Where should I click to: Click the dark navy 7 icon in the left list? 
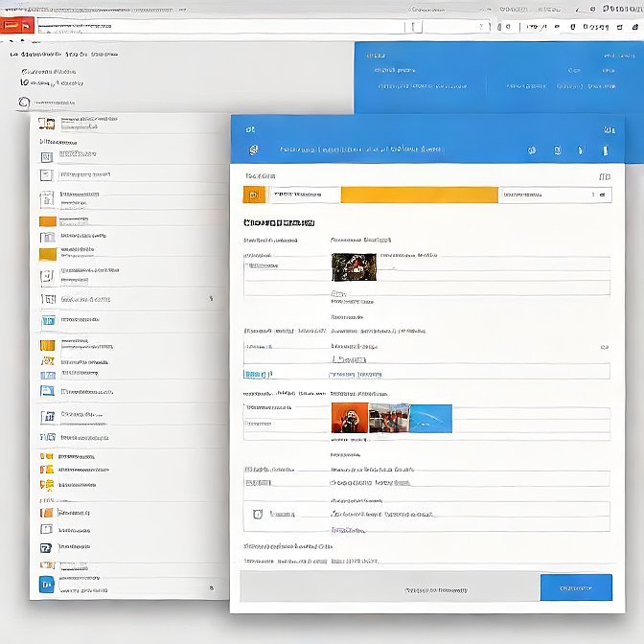point(46,548)
